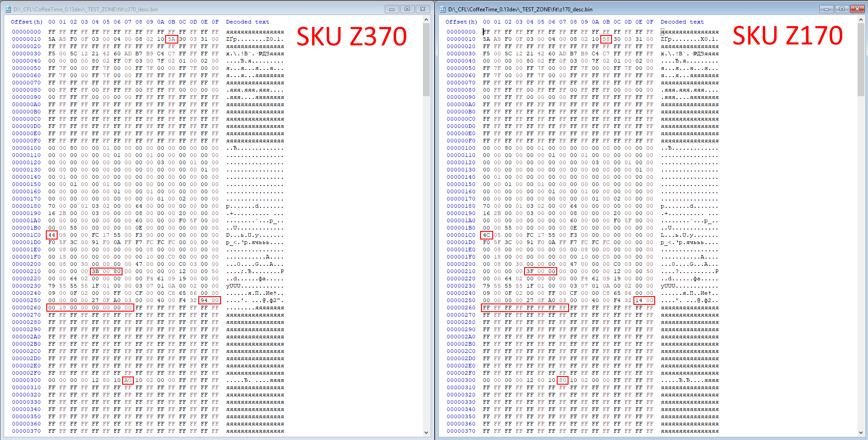
Task: Click first byte 16 of row 00000190, z370 window
Action: click(x=52, y=213)
